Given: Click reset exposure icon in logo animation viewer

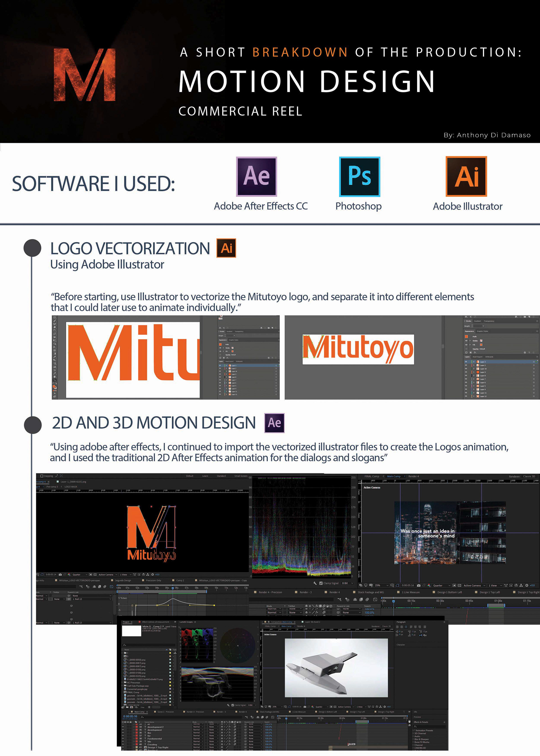Looking at the screenshot, I should pos(153,575).
